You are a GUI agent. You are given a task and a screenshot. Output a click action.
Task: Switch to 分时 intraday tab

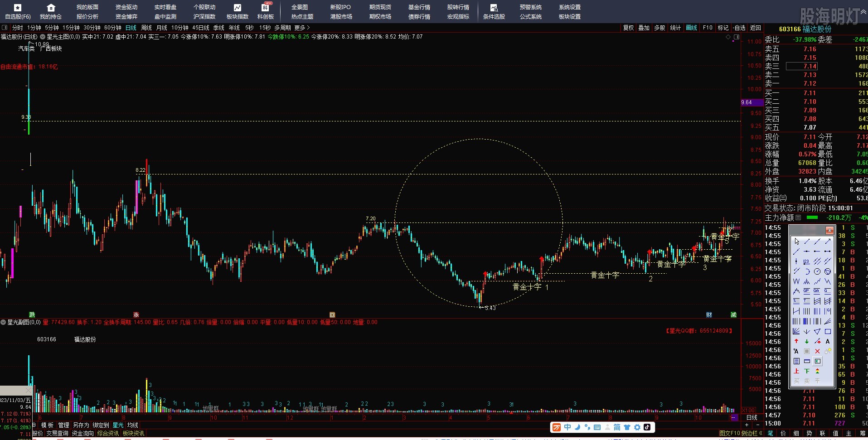17,28
